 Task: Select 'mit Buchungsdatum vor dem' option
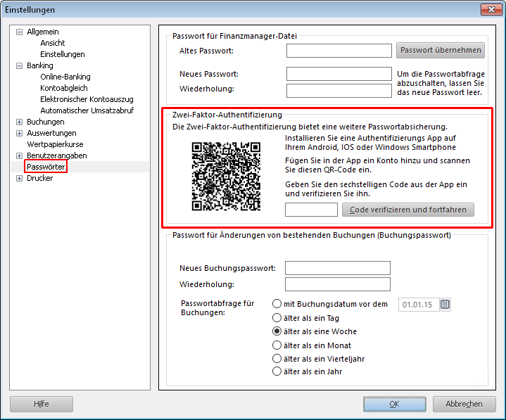click(x=277, y=304)
